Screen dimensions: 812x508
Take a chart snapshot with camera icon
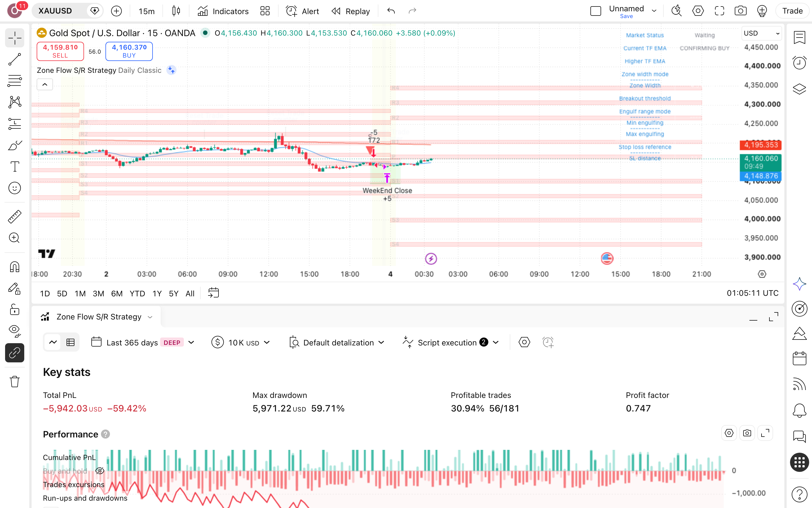[x=740, y=11]
